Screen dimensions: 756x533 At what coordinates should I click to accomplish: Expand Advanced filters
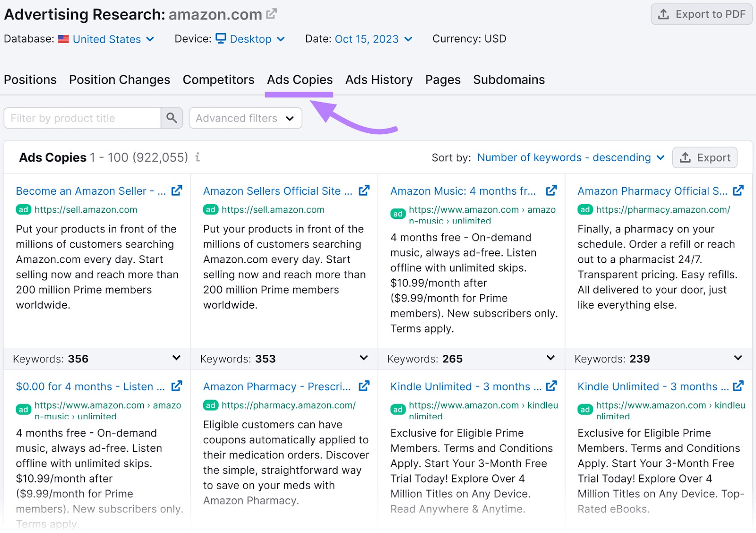point(245,118)
